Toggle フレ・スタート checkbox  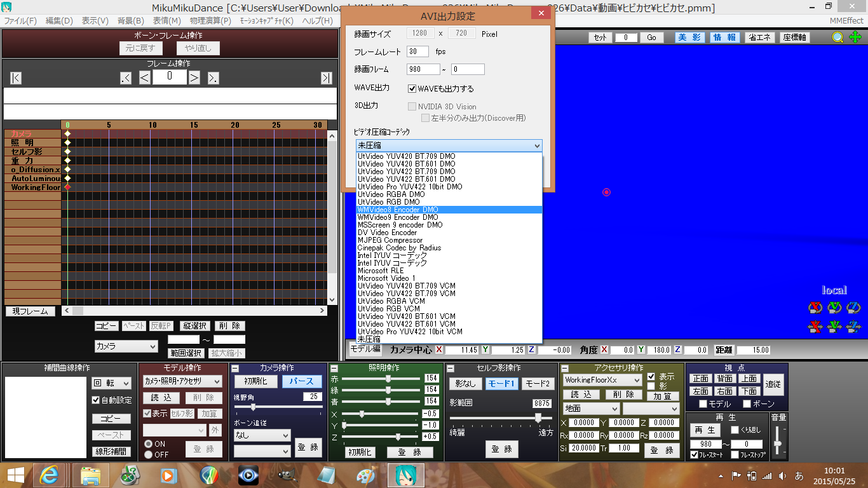coord(695,455)
